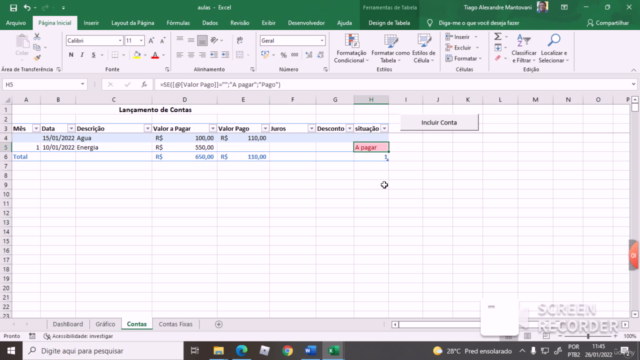The image size is (640, 360).
Task: Open Estilos de Célula gallery
Action: pyautogui.click(x=424, y=49)
